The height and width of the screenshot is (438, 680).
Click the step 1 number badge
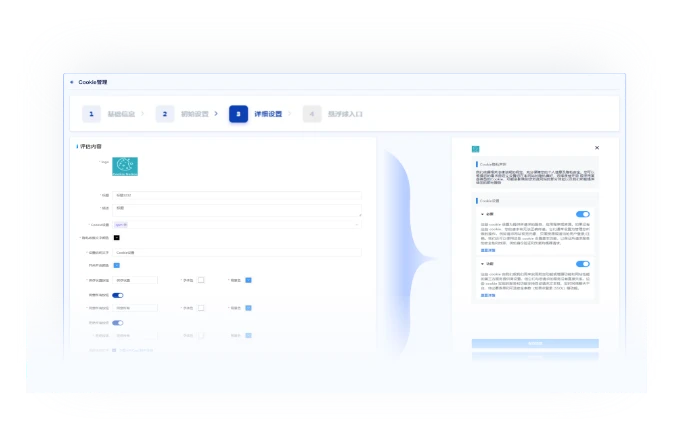pos(91,114)
